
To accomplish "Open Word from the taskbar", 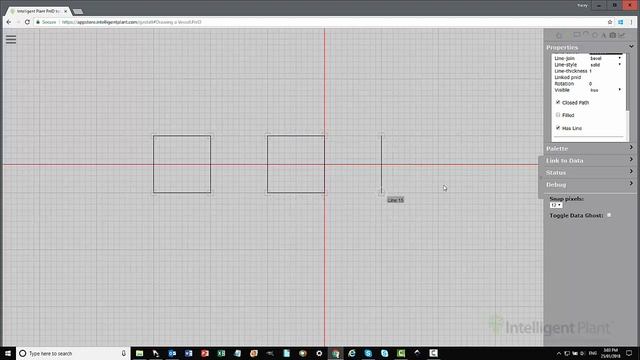I will click(x=189, y=353).
